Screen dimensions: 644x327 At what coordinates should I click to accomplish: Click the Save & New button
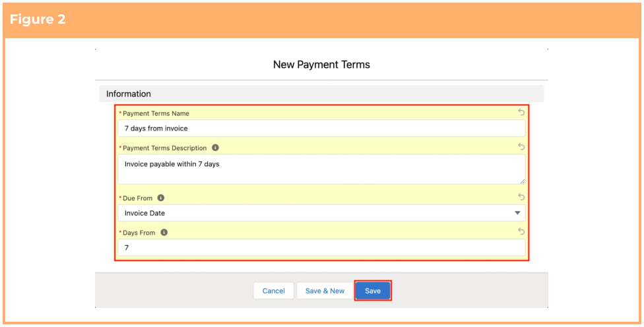[x=325, y=291]
